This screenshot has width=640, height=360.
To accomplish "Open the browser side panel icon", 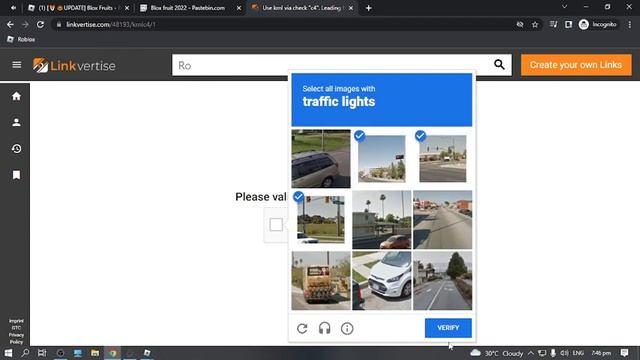I will 568,24.
